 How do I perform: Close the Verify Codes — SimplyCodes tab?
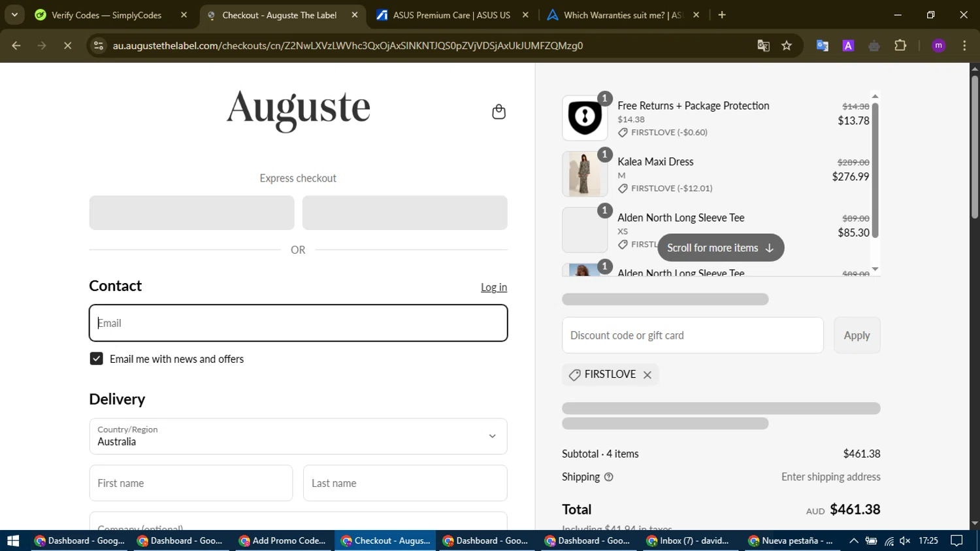coord(184,15)
